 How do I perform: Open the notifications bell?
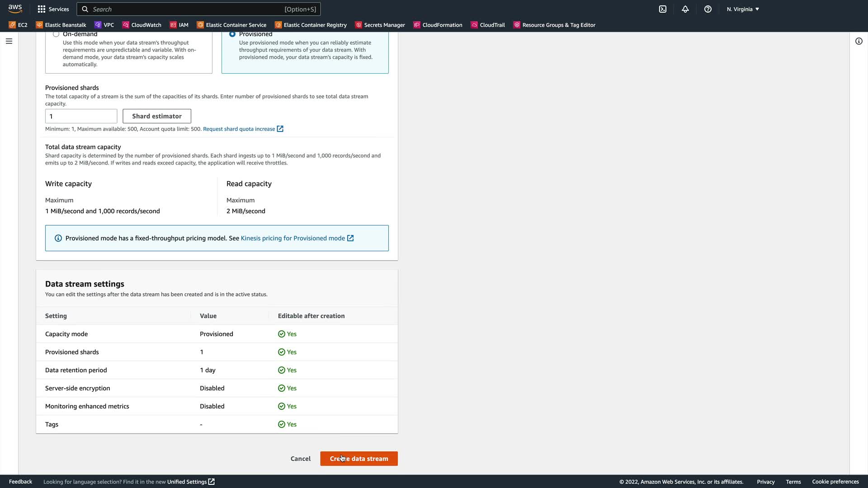coord(685,9)
